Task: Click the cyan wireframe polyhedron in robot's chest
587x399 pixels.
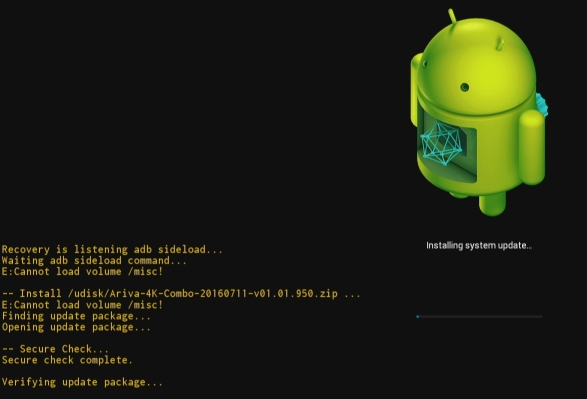Action: pyautogui.click(x=441, y=143)
